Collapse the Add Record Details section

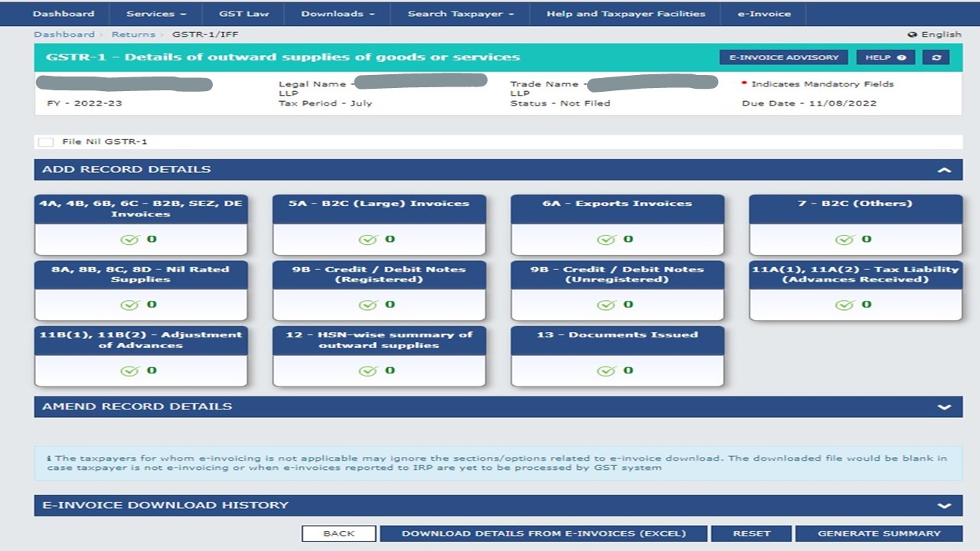(x=944, y=170)
